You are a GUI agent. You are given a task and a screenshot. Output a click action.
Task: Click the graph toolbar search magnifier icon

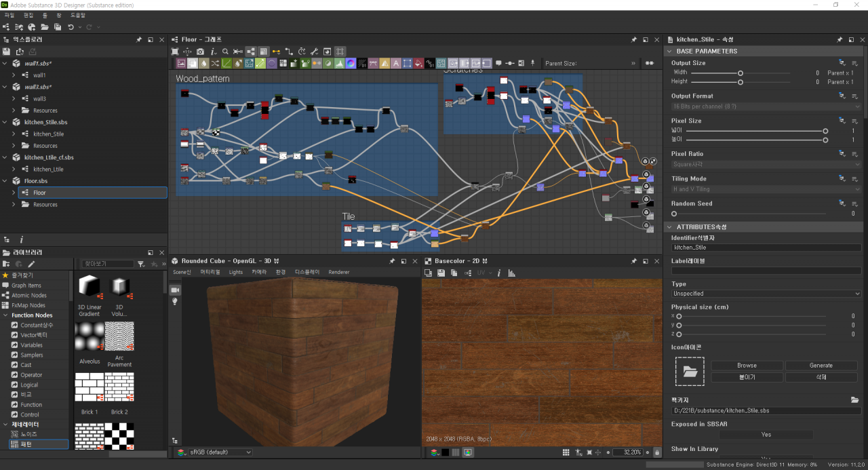point(225,52)
